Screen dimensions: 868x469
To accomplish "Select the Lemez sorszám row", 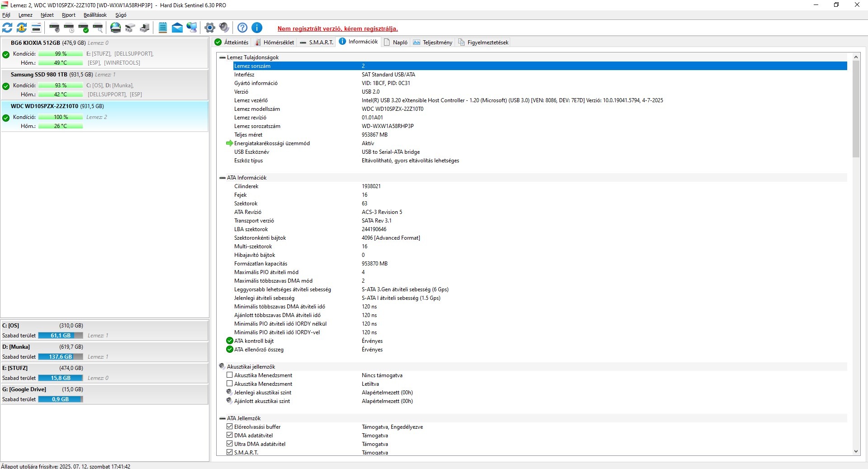I will click(x=540, y=66).
